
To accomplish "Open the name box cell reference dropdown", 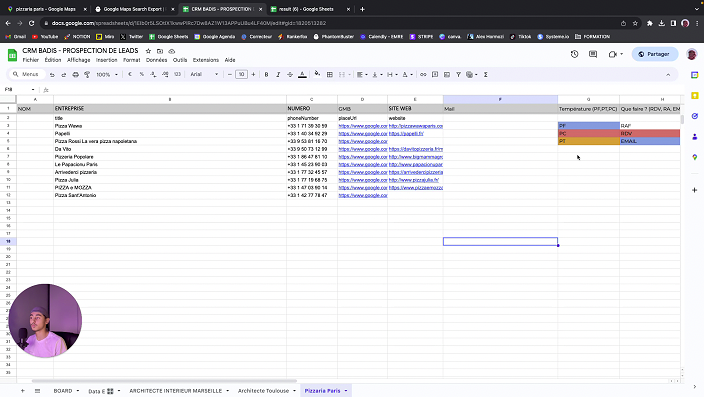I will point(33,89).
